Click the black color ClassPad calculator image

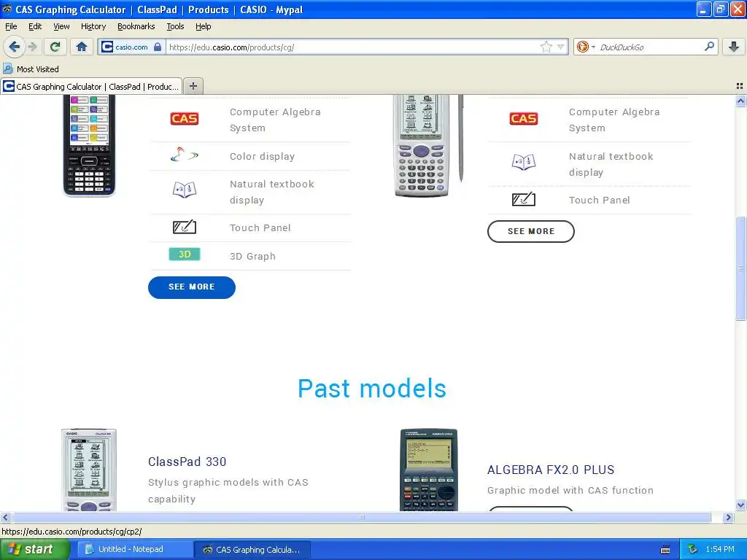point(89,145)
